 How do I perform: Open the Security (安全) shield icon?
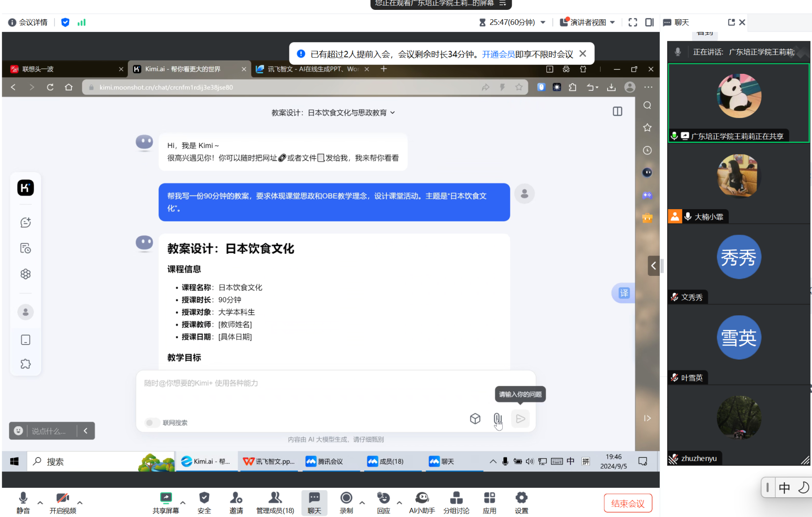pos(204,498)
